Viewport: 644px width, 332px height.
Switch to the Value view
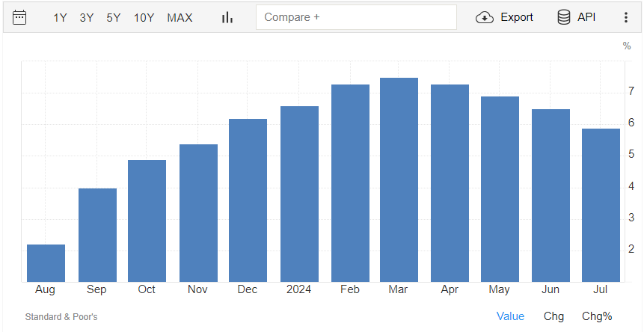point(511,316)
